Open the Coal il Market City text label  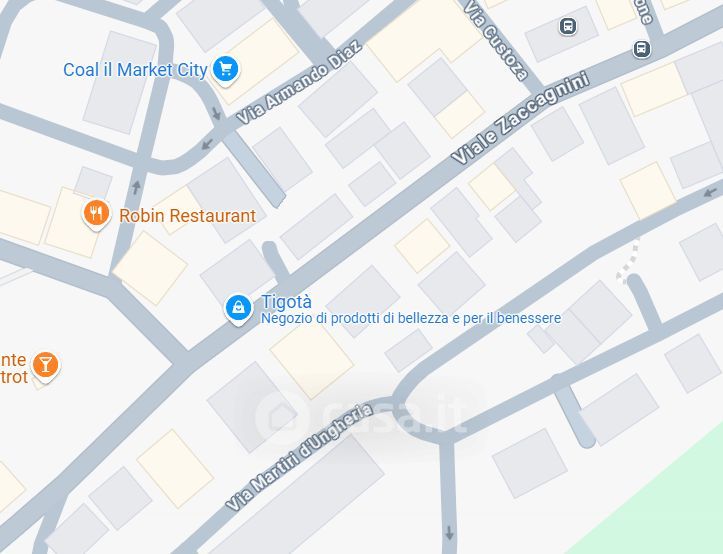click(135, 70)
